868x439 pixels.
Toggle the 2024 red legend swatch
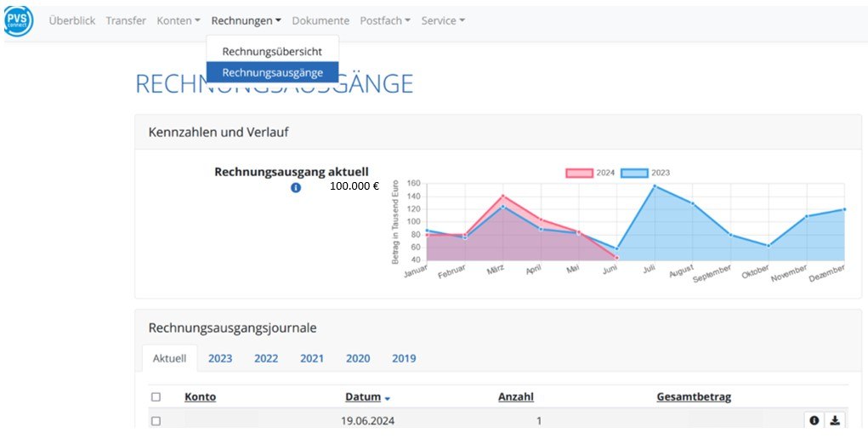point(579,173)
